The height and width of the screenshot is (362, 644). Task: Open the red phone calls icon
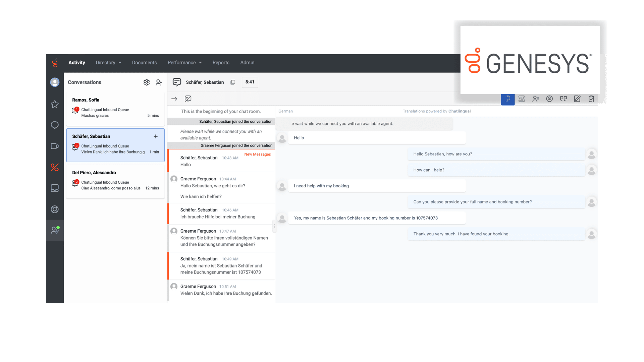55,167
